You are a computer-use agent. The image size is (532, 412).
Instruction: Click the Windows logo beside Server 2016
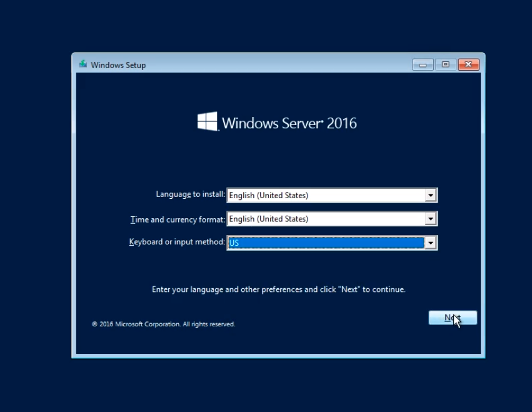click(208, 122)
